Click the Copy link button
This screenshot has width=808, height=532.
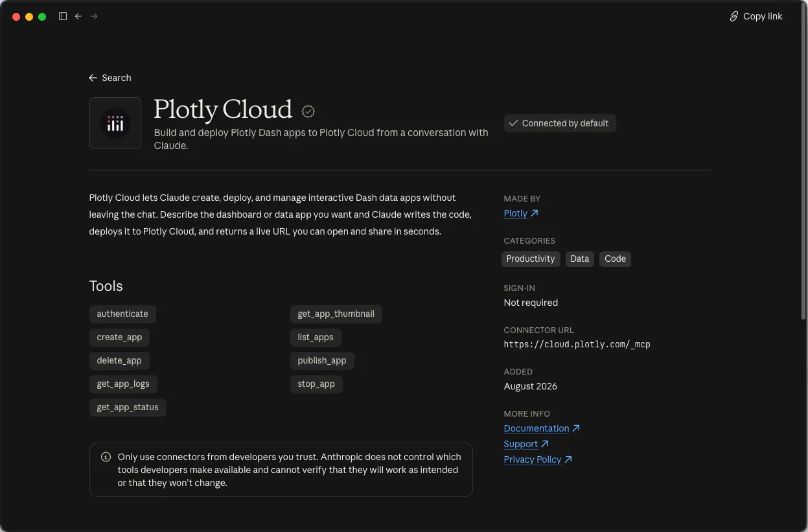(x=756, y=16)
